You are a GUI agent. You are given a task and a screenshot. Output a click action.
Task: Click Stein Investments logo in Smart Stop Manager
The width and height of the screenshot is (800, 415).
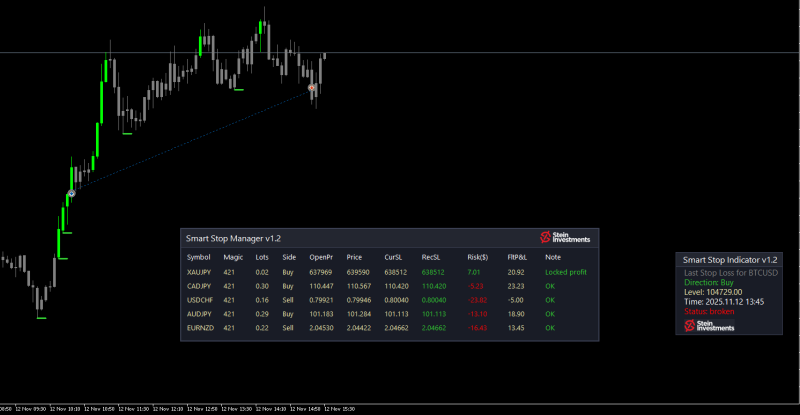[x=565, y=237]
